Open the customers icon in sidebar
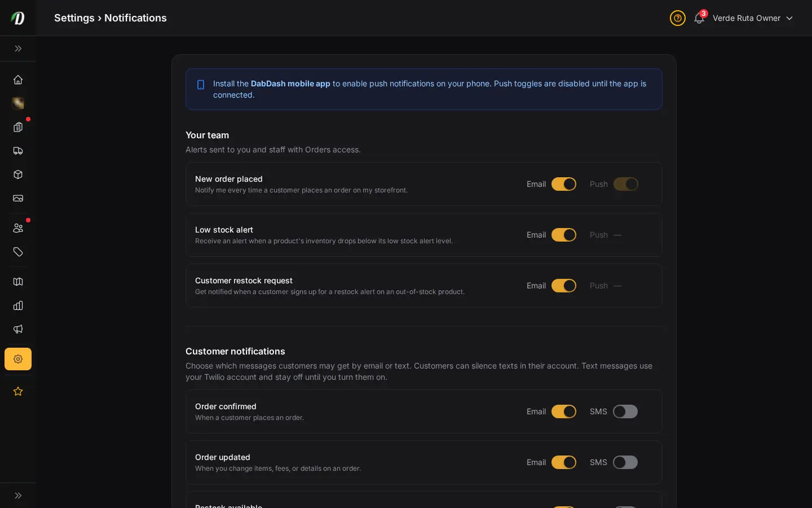This screenshot has height=508, width=812. (18, 228)
